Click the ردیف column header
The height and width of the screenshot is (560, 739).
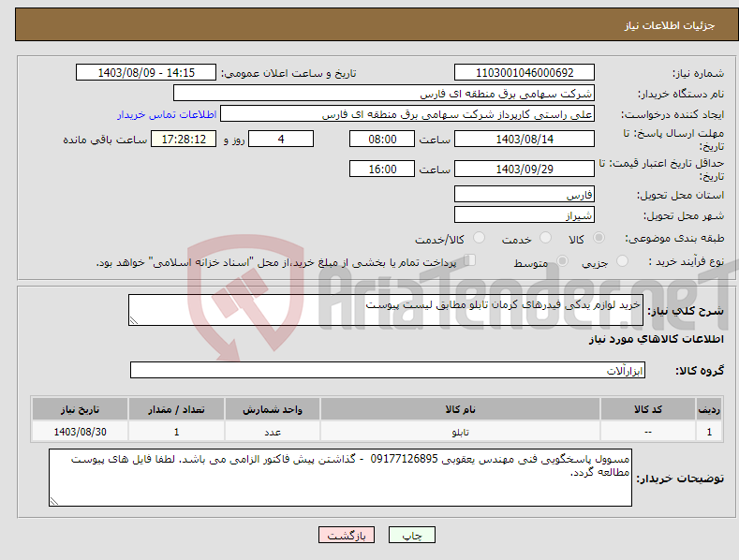pos(709,409)
